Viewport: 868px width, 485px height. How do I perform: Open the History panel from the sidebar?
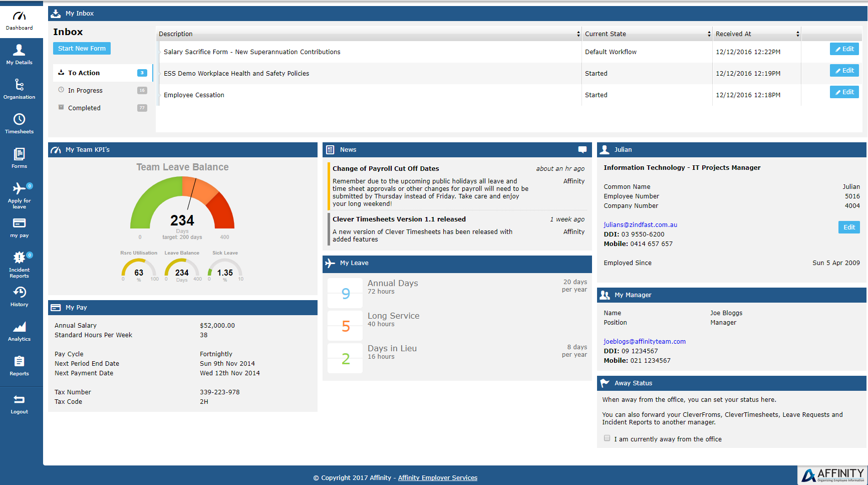point(19,296)
